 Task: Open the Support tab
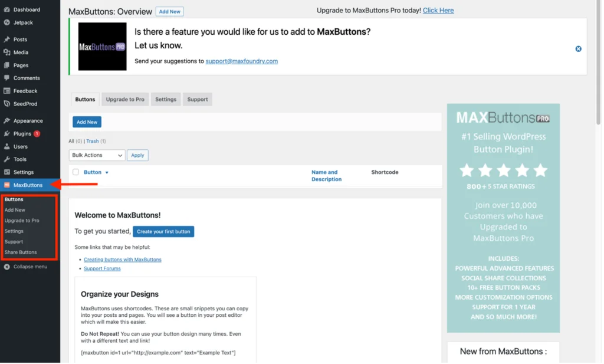tap(198, 99)
